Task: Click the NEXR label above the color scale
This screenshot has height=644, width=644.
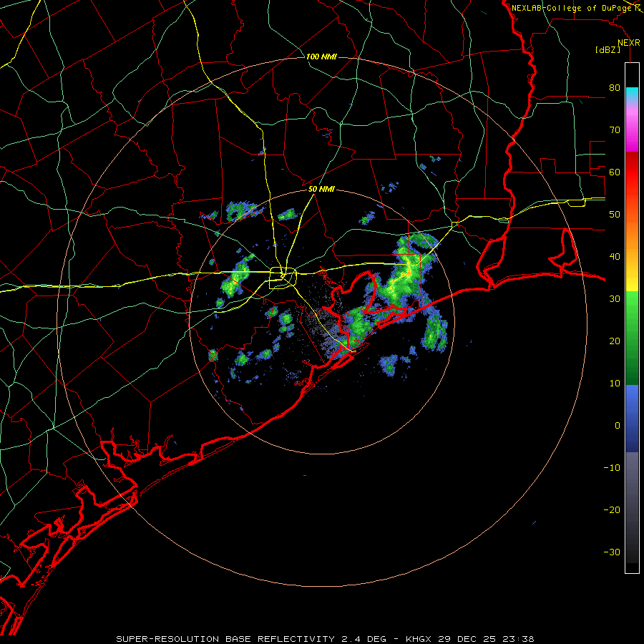Action: pyautogui.click(x=629, y=43)
